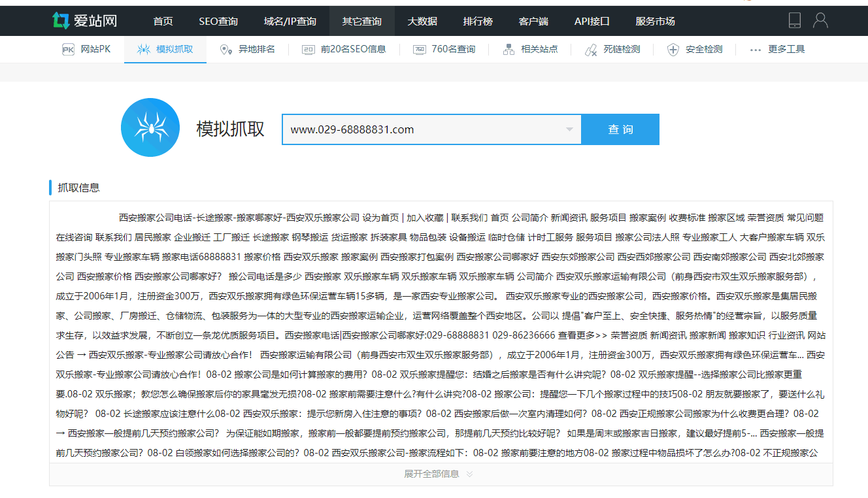
Task: Click the Aizhan logo icon
Action: [x=61, y=21]
